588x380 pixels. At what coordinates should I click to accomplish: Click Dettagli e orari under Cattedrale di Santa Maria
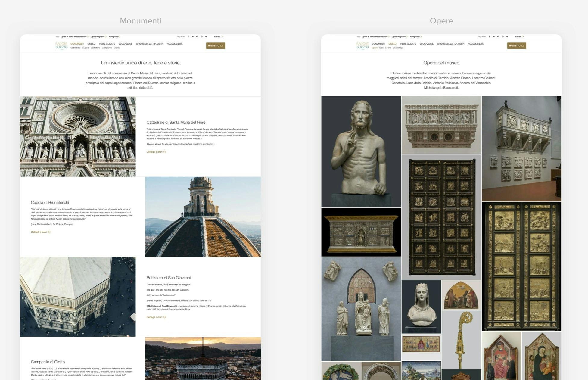(x=156, y=152)
